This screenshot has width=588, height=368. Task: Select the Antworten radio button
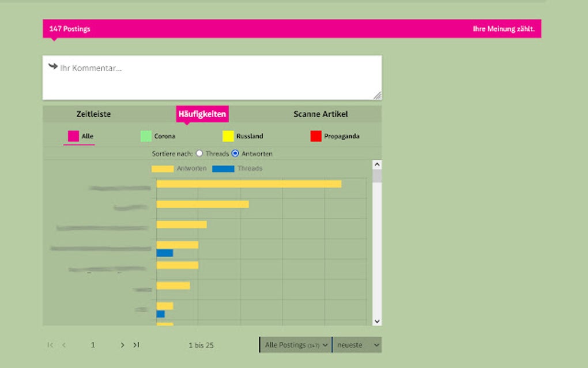coord(236,153)
